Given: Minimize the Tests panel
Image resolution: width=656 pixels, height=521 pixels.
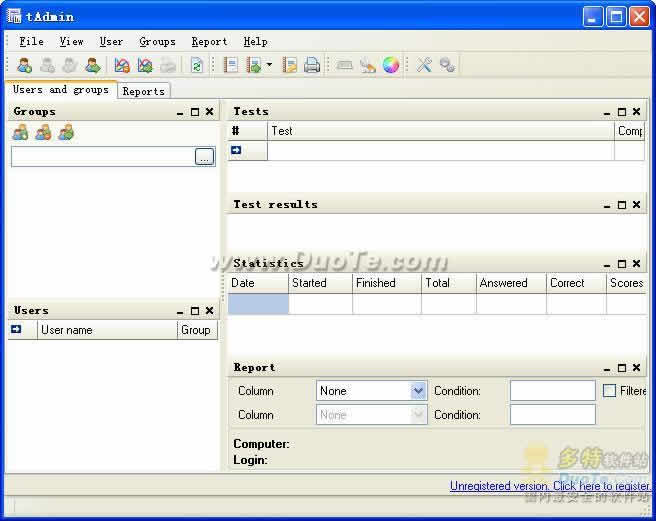Looking at the screenshot, I should pyautogui.click(x=607, y=112).
